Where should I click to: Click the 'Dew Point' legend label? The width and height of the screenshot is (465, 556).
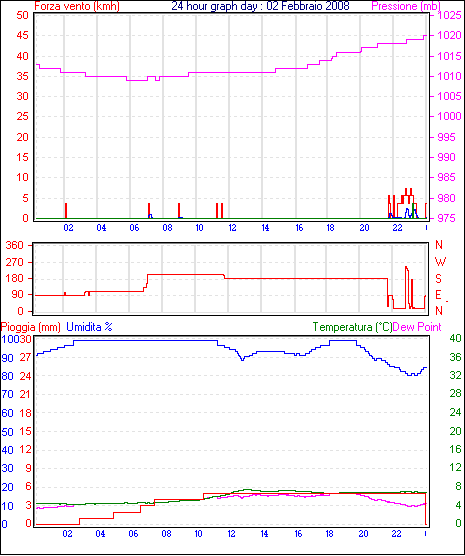417,327
